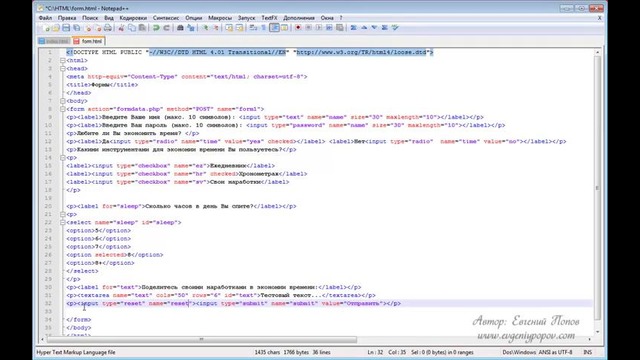Click the Close document toolbar icon
Image resolution: width=640 pixels, height=360 pixels.
tap(88, 28)
